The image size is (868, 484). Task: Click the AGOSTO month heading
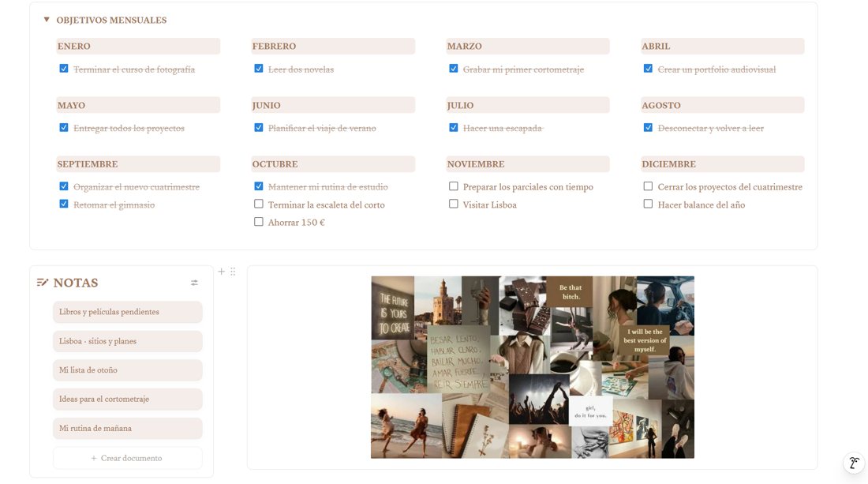pos(723,105)
